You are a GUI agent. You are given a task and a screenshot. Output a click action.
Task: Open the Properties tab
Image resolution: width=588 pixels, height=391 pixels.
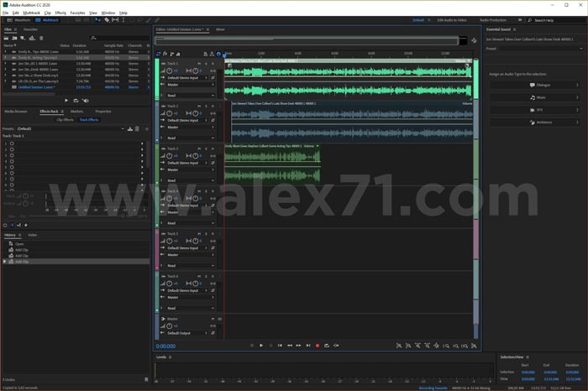[103, 112]
